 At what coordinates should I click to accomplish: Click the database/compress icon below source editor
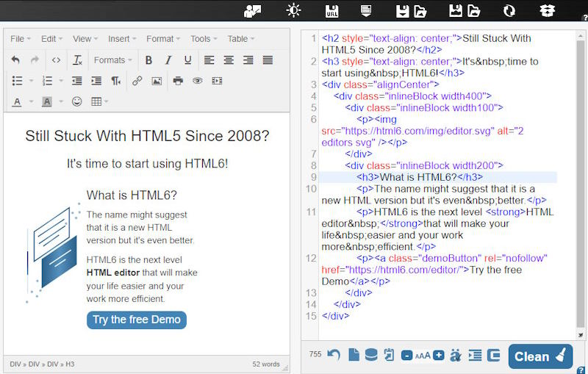pos(371,355)
